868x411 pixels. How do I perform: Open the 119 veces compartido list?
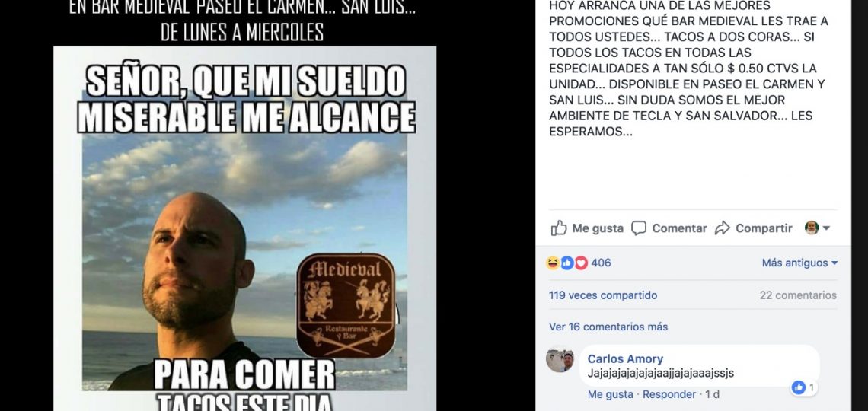point(603,295)
